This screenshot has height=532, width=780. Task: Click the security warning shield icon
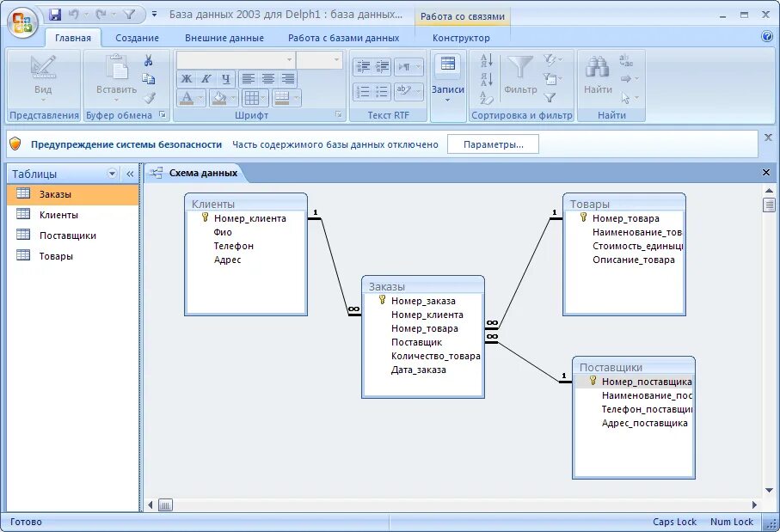[15, 144]
